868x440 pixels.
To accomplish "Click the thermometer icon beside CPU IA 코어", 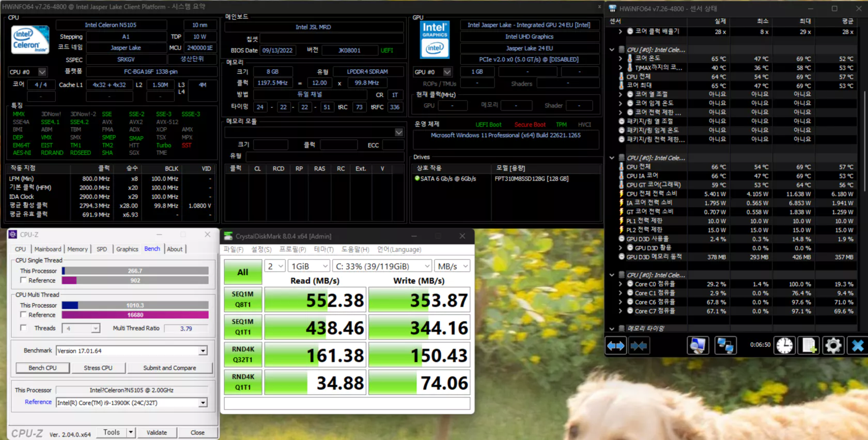I will [x=622, y=176].
